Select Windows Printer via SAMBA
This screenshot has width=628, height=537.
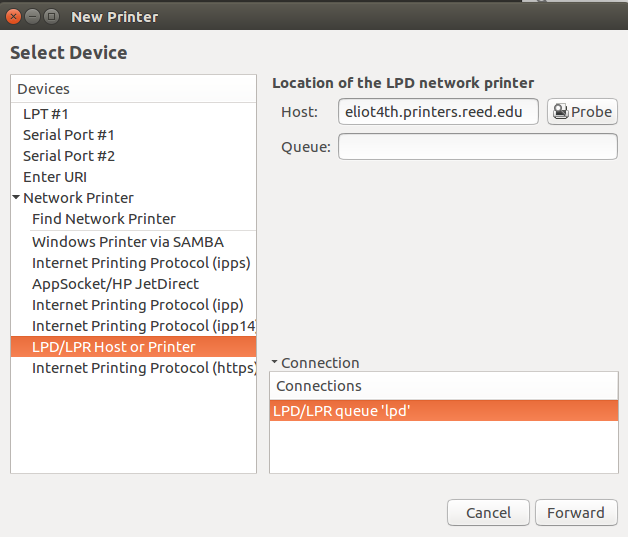(128, 242)
